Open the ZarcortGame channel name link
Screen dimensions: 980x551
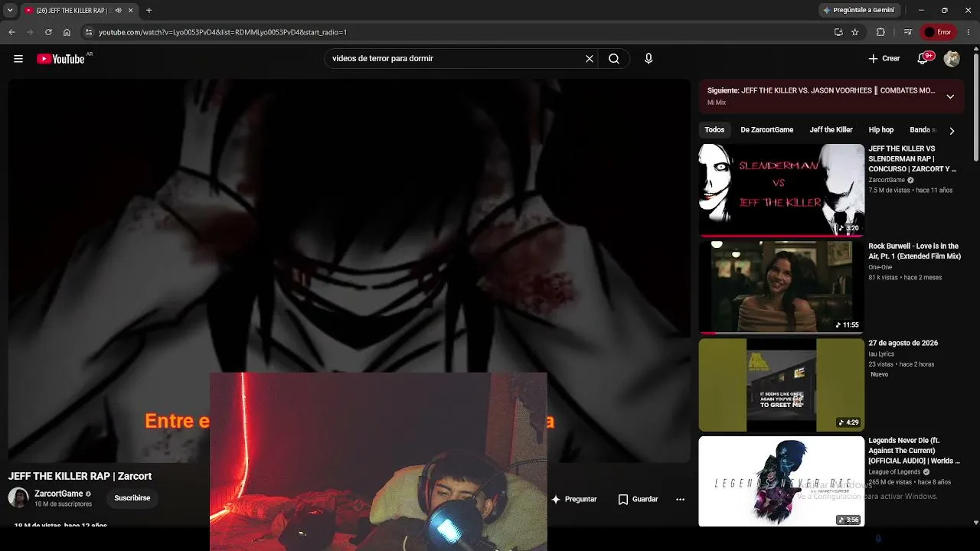pos(58,494)
